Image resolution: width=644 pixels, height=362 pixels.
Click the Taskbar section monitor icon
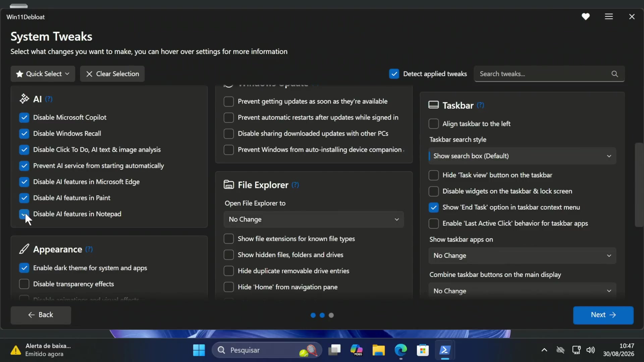[x=433, y=105]
